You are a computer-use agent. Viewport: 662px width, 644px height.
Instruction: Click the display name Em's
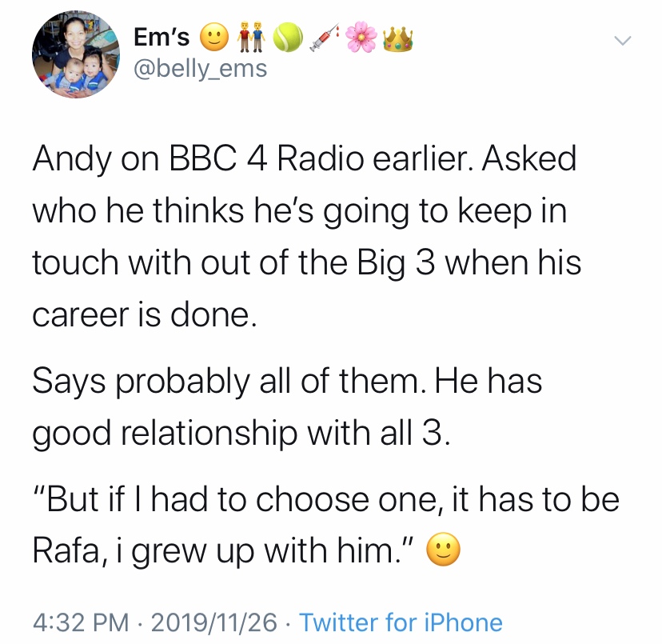[163, 36]
